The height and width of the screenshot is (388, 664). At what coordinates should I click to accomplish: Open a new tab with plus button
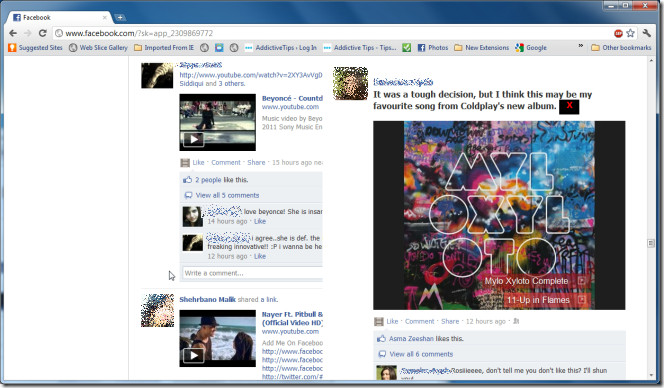[x=120, y=17]
